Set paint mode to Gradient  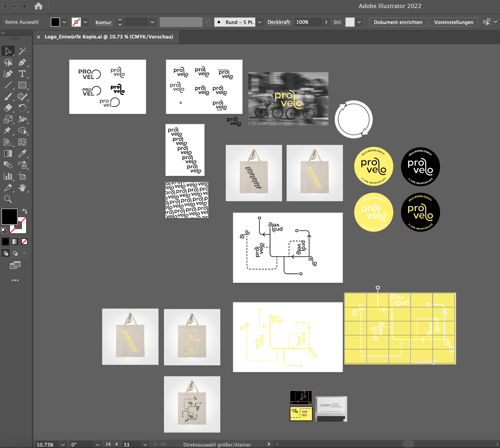pyautogui.click(x=15, y=242)
